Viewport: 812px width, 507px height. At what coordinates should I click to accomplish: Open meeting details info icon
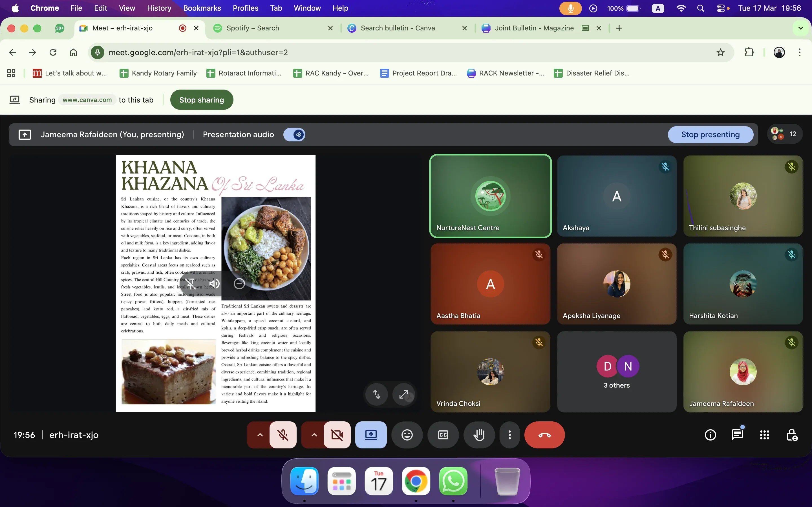pyautogui.click(x=710, y=435)
